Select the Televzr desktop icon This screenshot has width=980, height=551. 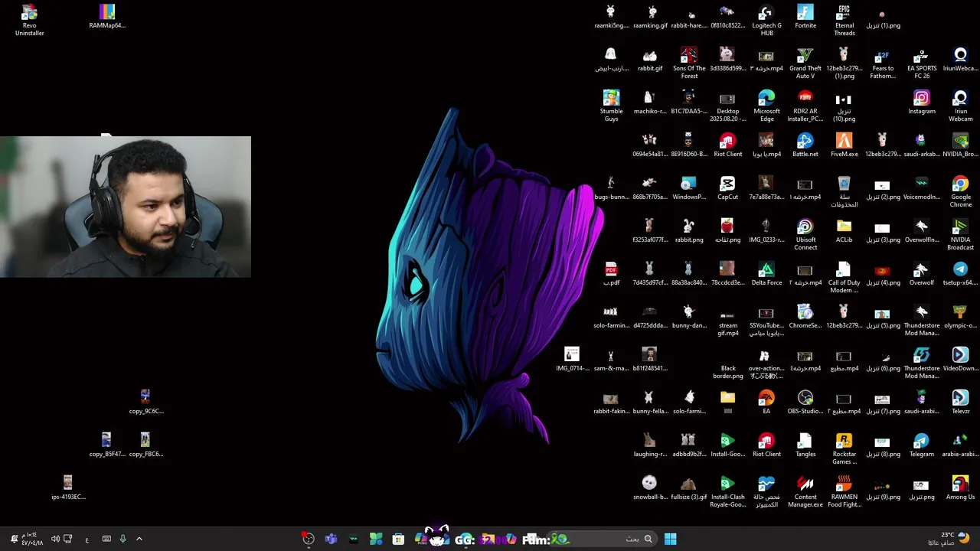960,403
